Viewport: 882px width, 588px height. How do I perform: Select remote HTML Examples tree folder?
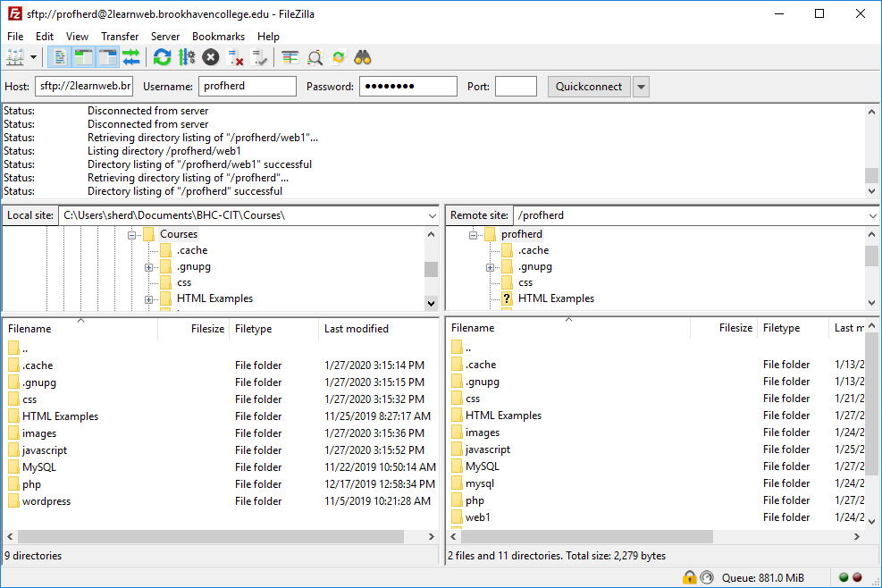click(556, 298)
